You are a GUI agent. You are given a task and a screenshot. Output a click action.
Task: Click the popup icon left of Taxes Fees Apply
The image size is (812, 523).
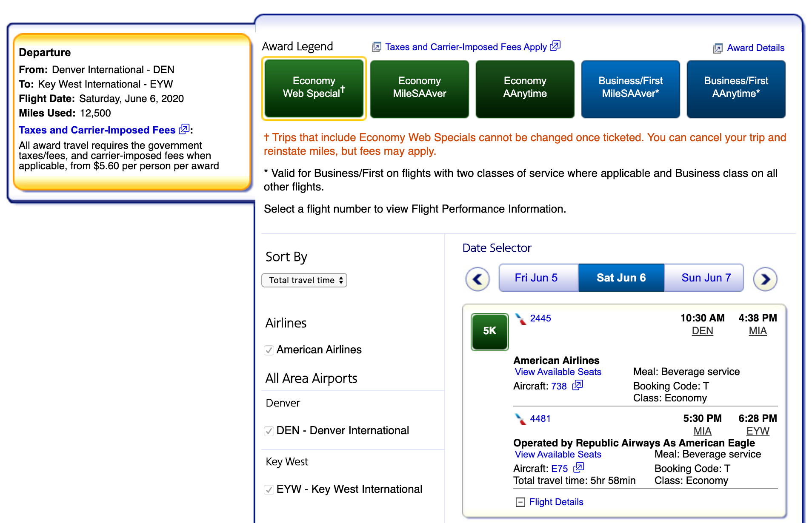(376, 47)
